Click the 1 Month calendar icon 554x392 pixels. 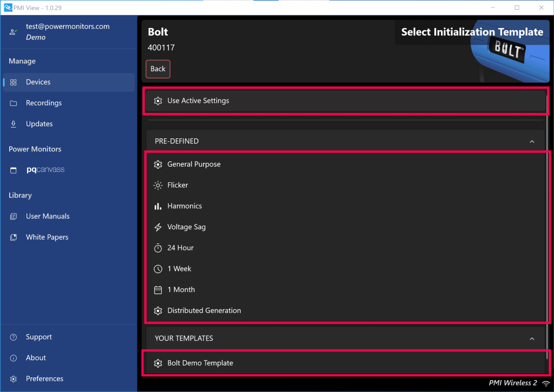[157, 289]
